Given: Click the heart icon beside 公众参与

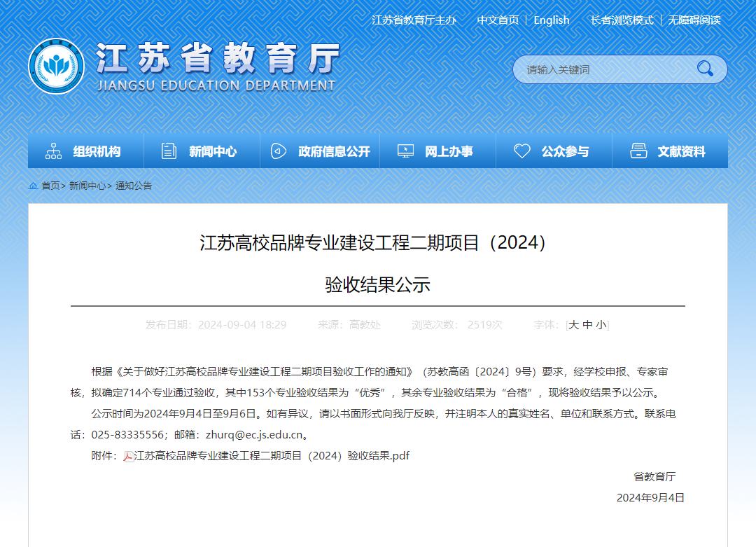Looking at the screenshot, I should (x=521, y=151).
